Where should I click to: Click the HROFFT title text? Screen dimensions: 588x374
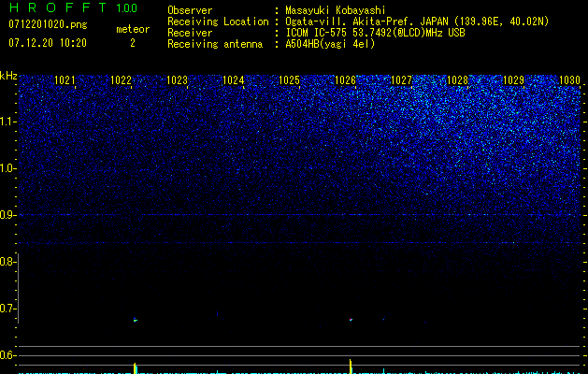[59, 7]
